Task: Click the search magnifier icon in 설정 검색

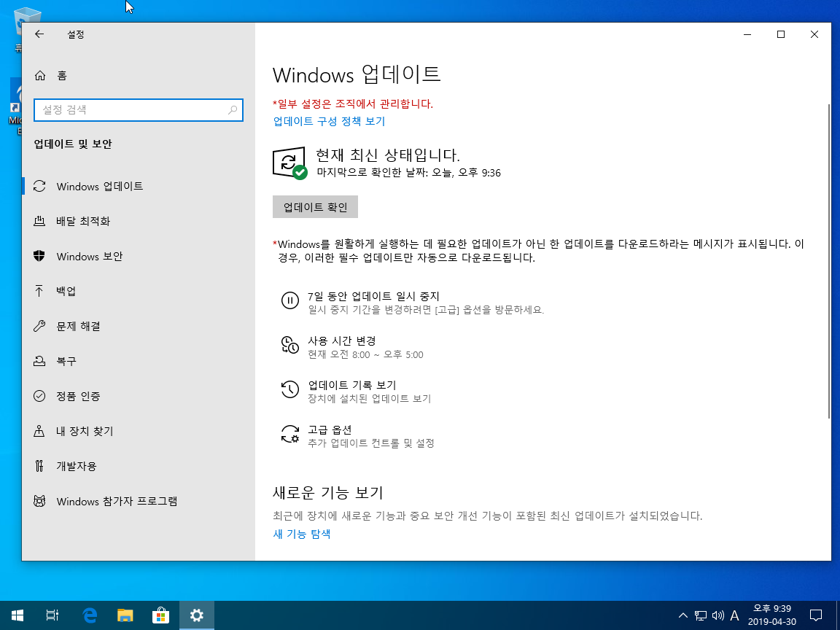Action: pyautogui.click(x=233, y=110)
